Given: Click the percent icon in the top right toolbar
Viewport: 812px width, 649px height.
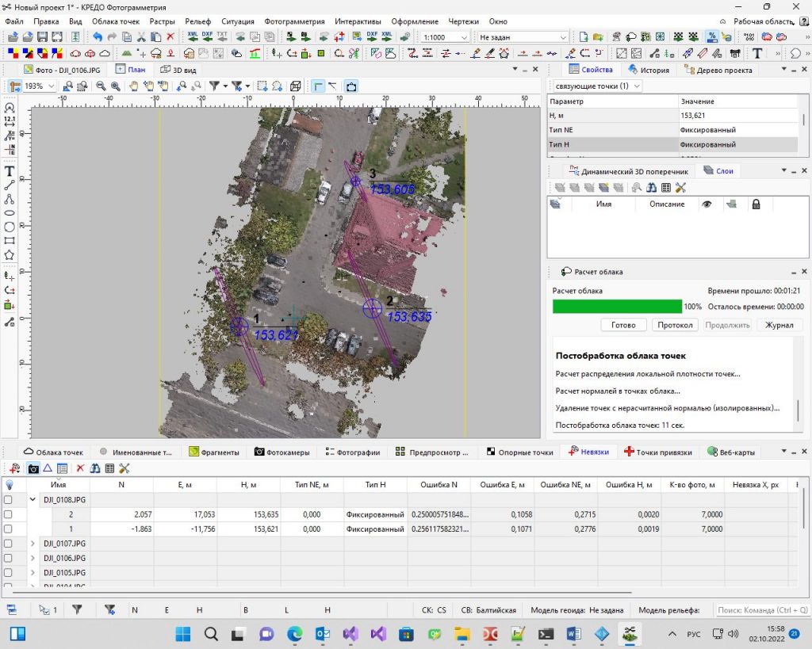Looking at the screenshot, I should [712, 36].
